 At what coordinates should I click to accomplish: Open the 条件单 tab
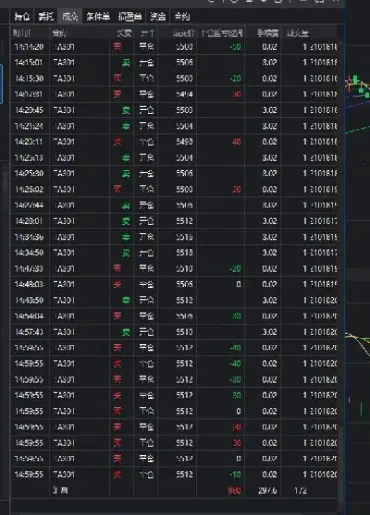click(98, 16)
